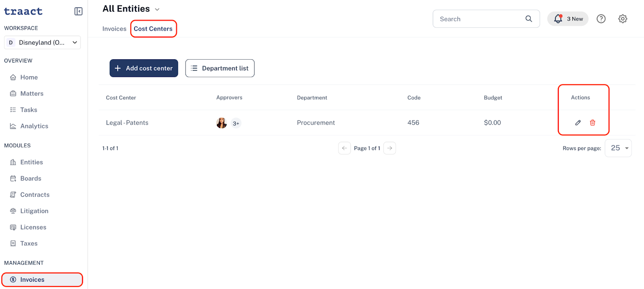The width and height of the screenshot is (644, 289).
Task: Click Add cost center button
Action: point(144,68)
